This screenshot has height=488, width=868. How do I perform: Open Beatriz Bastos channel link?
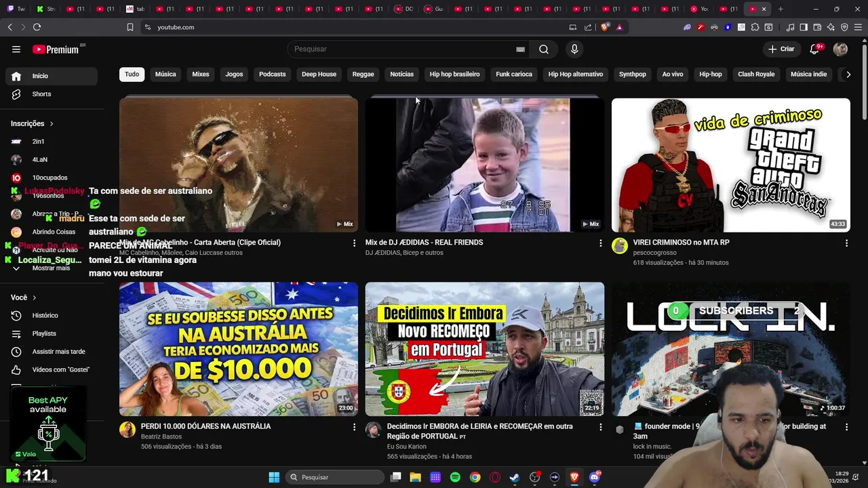161,437
